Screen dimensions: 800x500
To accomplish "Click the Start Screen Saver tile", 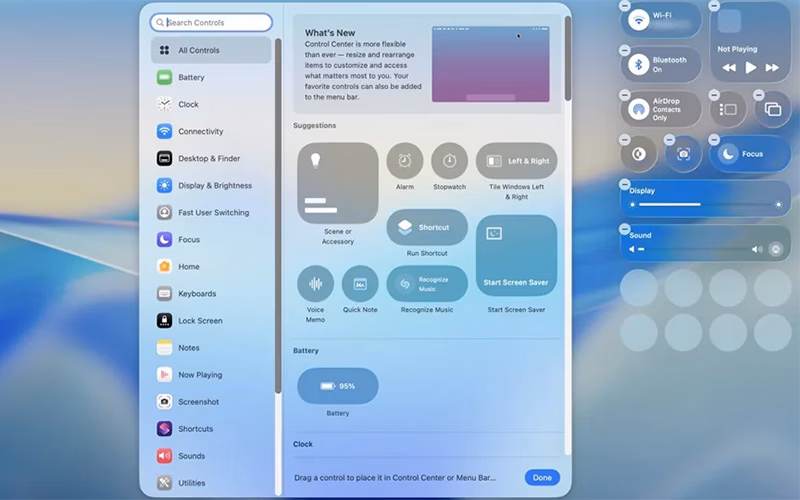I will [x=516, y=255].
